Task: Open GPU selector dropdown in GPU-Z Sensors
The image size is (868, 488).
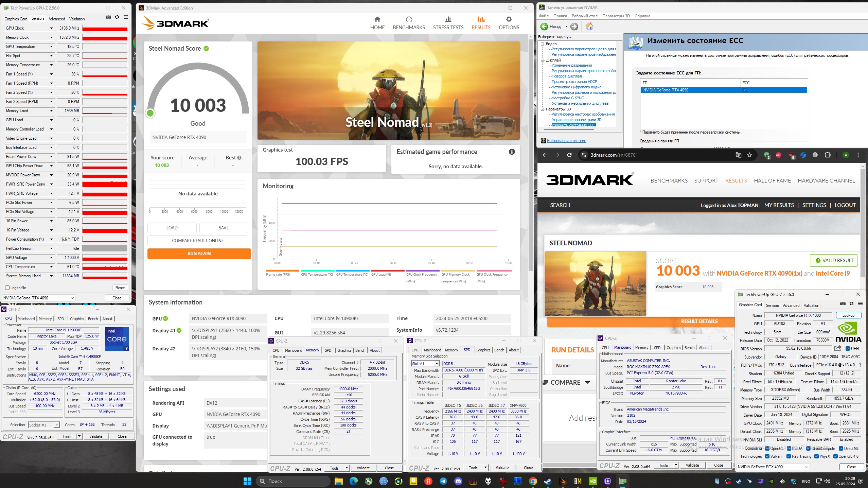Action: coord(38,298)
